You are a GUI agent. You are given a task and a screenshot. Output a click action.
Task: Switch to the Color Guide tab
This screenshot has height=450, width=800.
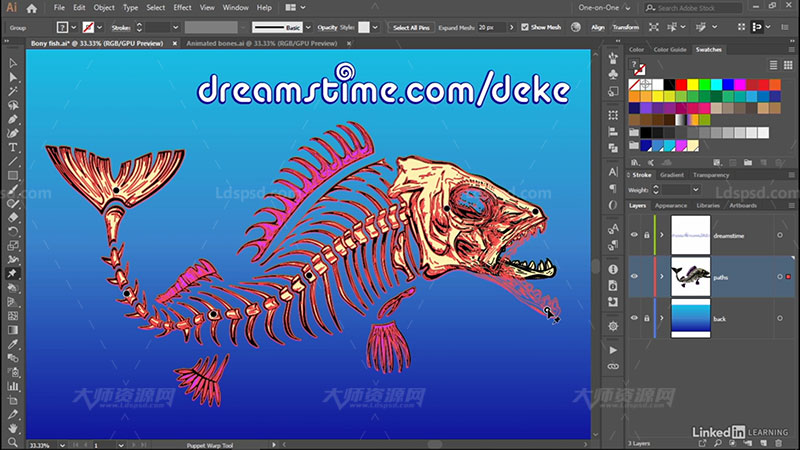pyautogui.click(x=670, y=49)
